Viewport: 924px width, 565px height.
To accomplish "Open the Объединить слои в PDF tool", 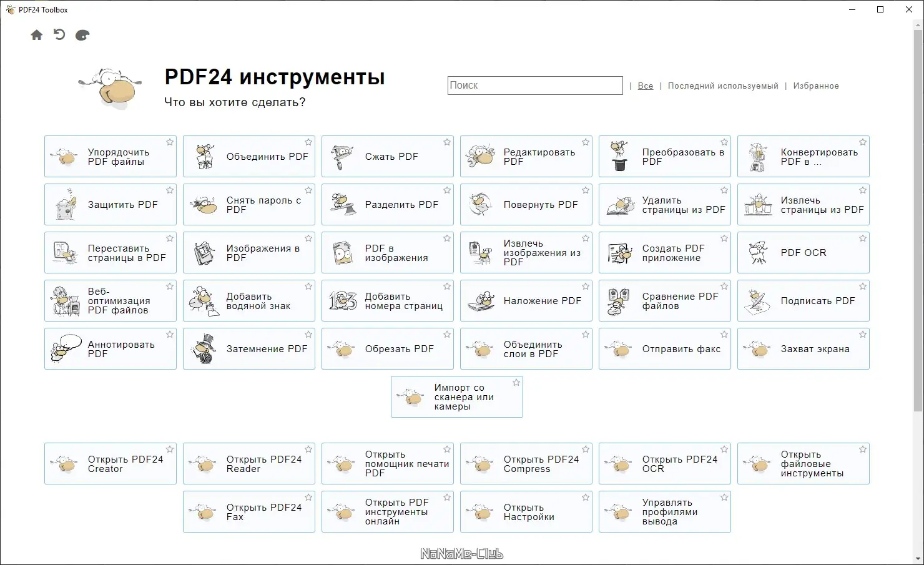I will (526, 349).
